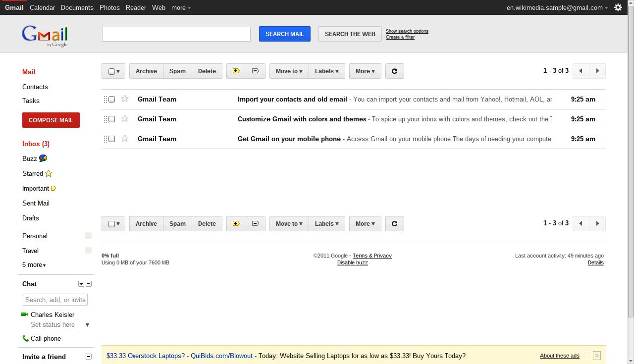Click the 'Set status here' text
This screenshot has height=364, width=634.
tap(53, 325)
